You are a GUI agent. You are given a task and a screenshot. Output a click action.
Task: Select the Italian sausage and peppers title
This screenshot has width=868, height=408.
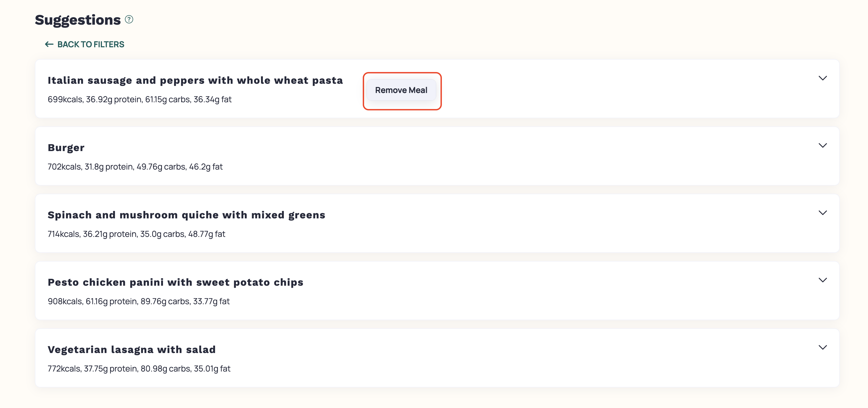click(195, 80)
